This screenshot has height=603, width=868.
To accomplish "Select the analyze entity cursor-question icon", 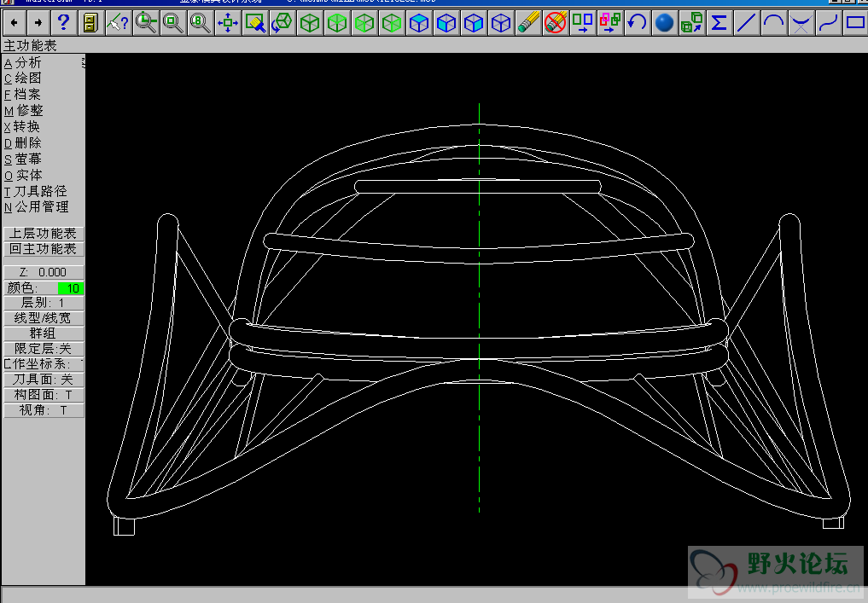I will tap(118, 23).
